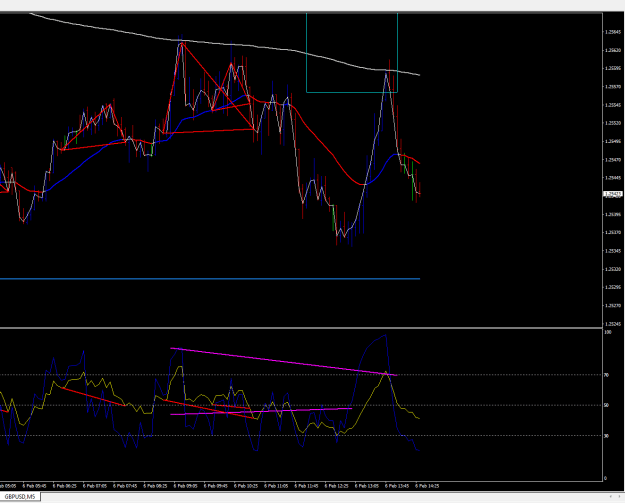Click the 100 level on the indicator scale
The width and height of the screenshot is (625, 503).
tap(608, 332)
